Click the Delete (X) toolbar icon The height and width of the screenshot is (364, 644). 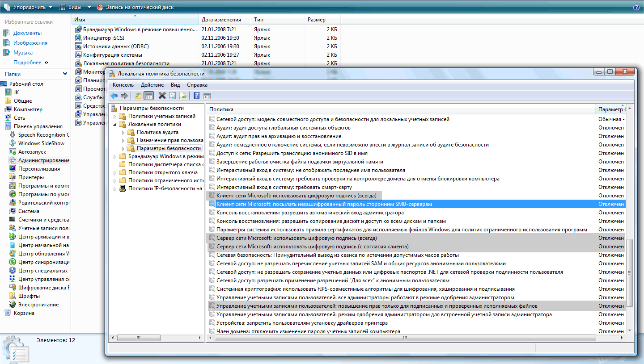[162, 96]
